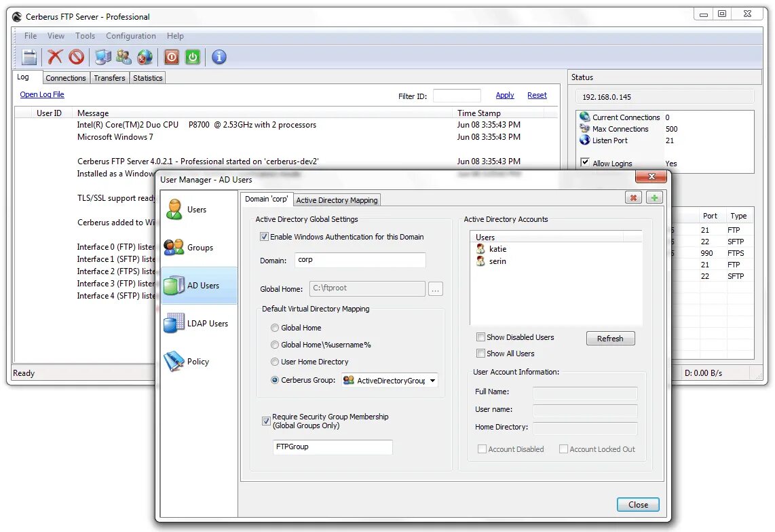Open the File menu

pyautogui.click(x=31, y=36)
